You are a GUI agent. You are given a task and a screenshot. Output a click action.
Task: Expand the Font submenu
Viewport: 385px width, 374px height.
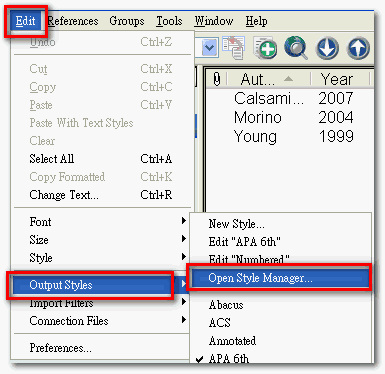pyautogui.click(x=101, y=222)
